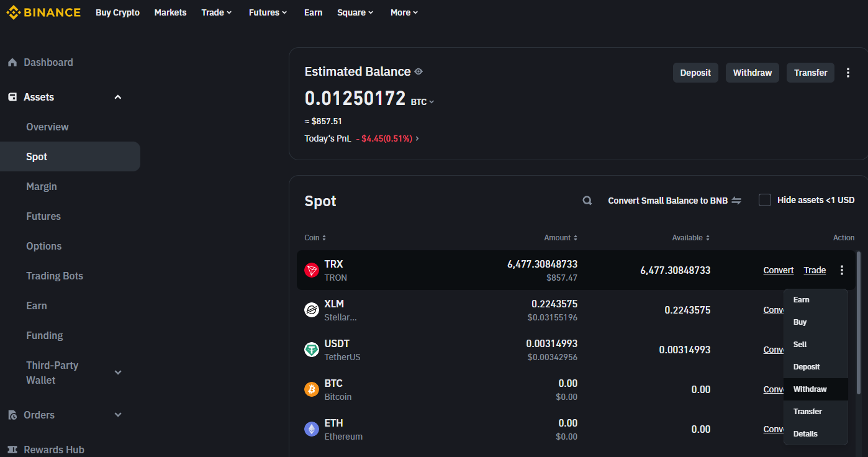Select Withdraw in TRX context menu
Screen dimensions: 868x457
816,389
